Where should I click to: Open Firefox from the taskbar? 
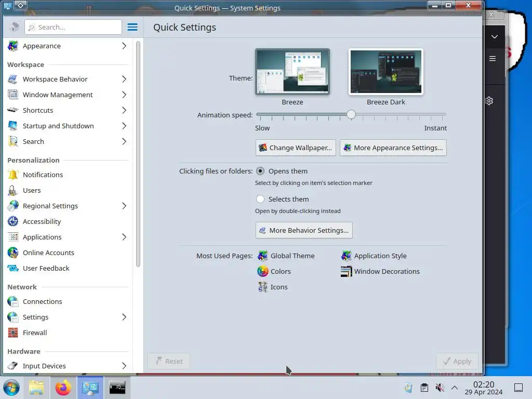click(x=63, y=388)
